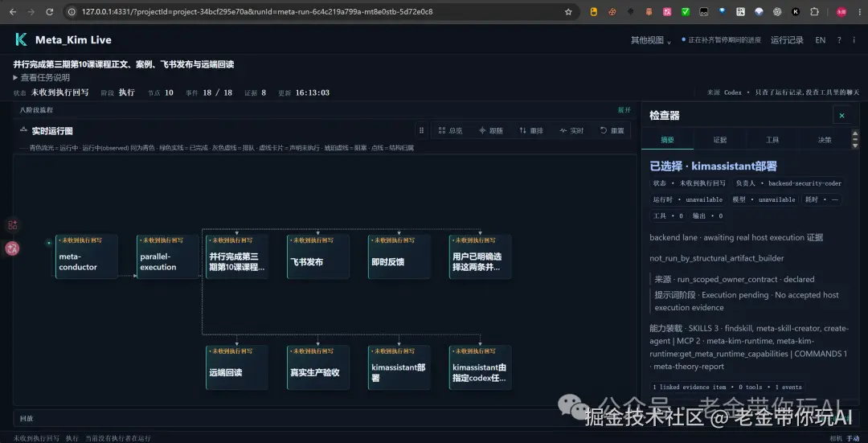The image size is (868, 443).
Task: Go back using the browser back arrow
Action: point(13,11)
